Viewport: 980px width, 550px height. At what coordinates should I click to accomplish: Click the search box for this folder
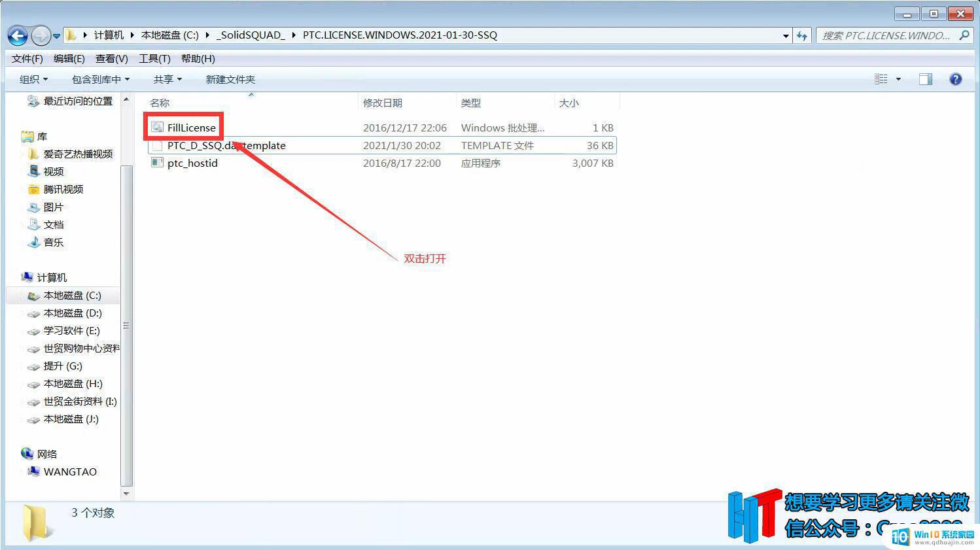pos(886,35)
